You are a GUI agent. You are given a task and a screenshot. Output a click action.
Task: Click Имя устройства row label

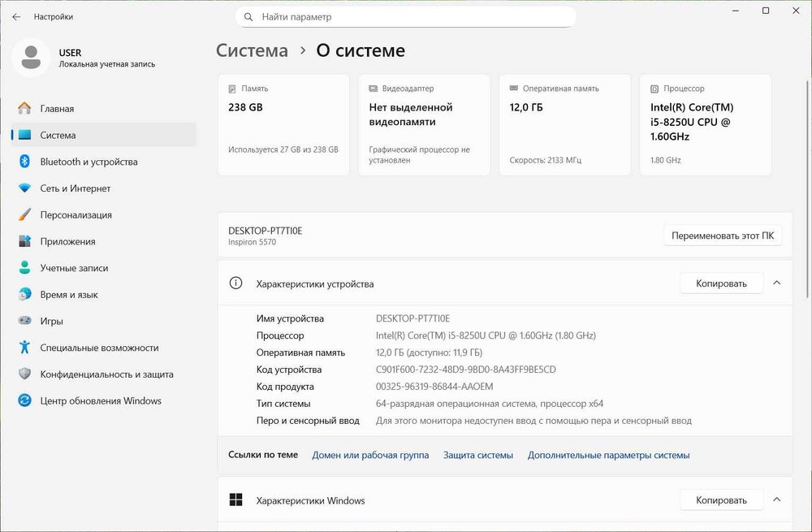pos(290,318)
